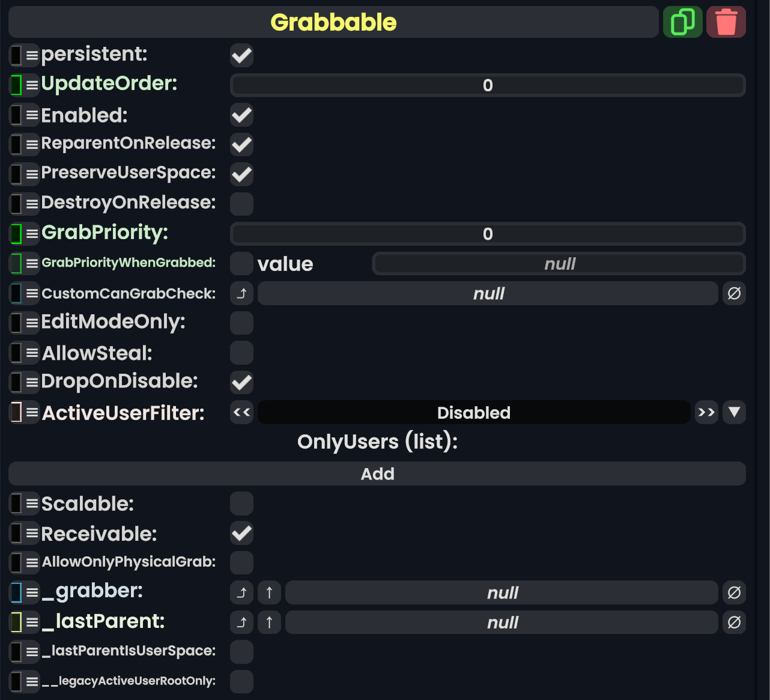Click the _grabber curved reference arrow icon
Image resolution: width=770 pixels, height=700 pixels.
[241, 592]
